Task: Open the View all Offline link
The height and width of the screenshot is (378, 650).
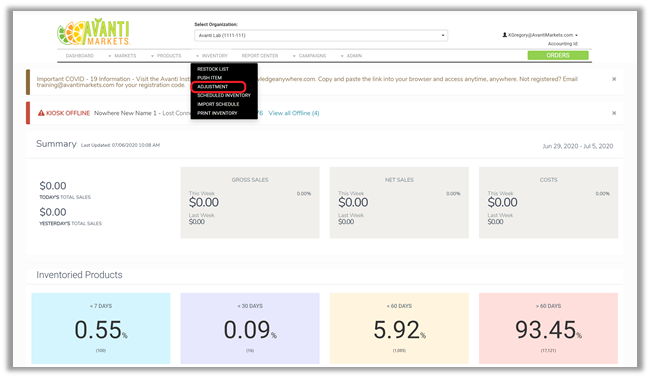Action: [294, 113]
